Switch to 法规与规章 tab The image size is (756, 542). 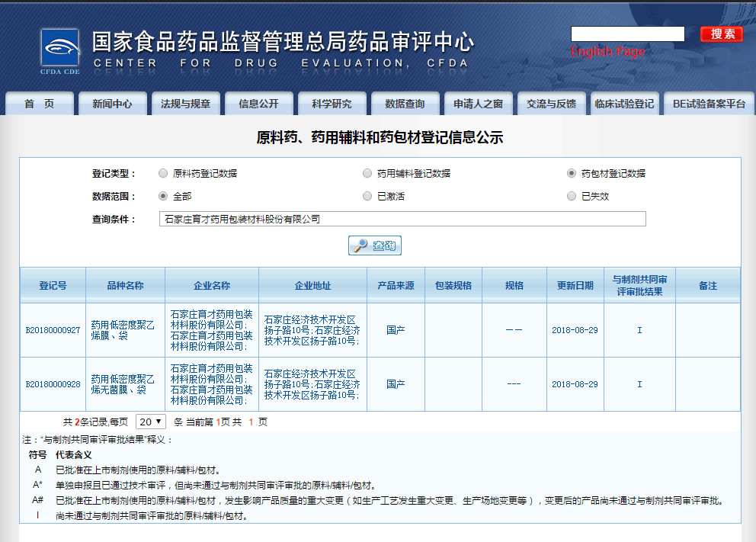185,104
